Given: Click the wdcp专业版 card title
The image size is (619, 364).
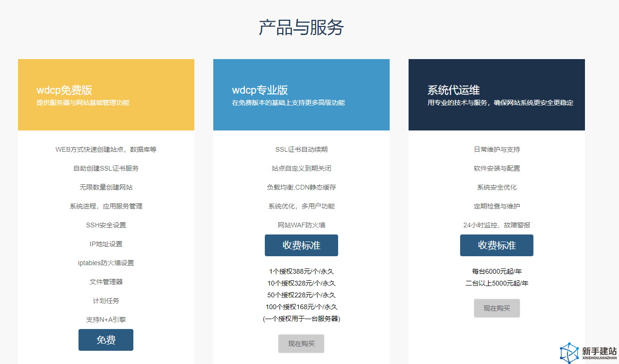Looking at the screenshot, I should [x=260, y=90].
